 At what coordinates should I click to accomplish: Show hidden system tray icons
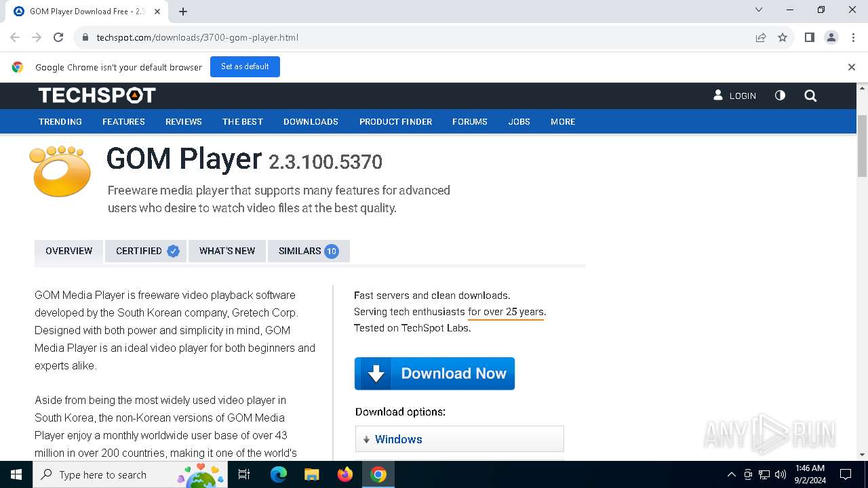click(x=731, y=474)
